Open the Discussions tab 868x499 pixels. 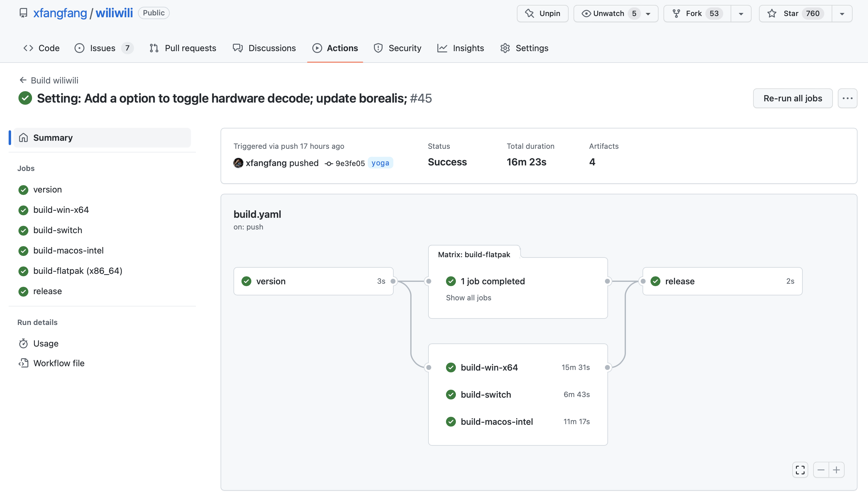coord(264,48)
